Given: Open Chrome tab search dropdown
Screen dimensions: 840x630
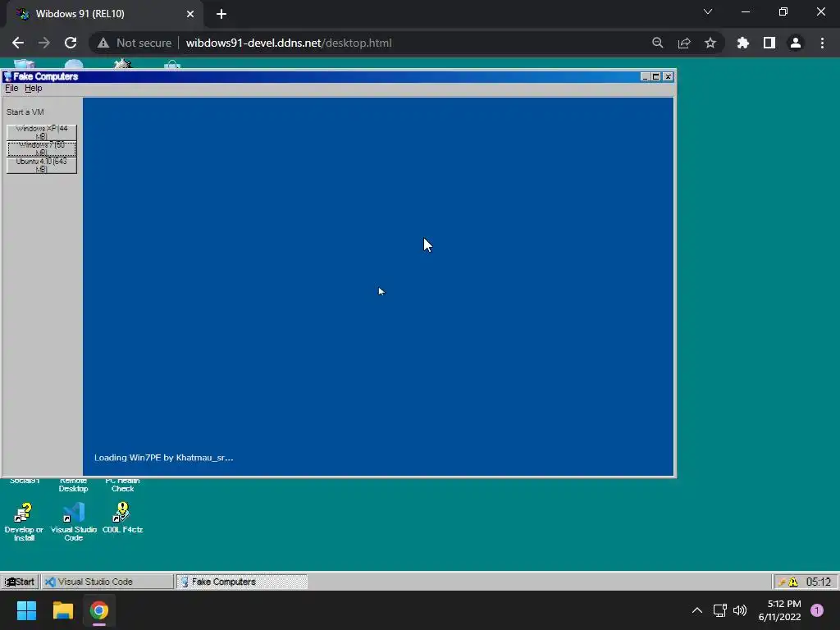Looking at the screenshot, I should click(x=708, y=11).
